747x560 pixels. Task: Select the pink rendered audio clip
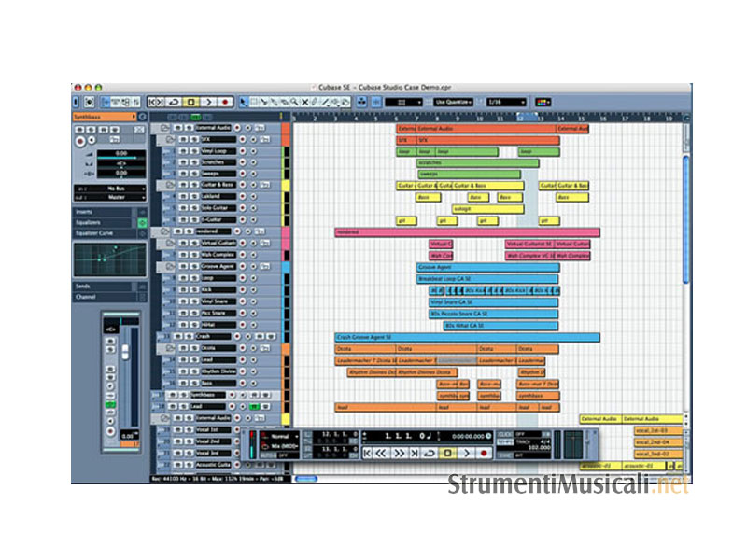(x=467, y=232)
